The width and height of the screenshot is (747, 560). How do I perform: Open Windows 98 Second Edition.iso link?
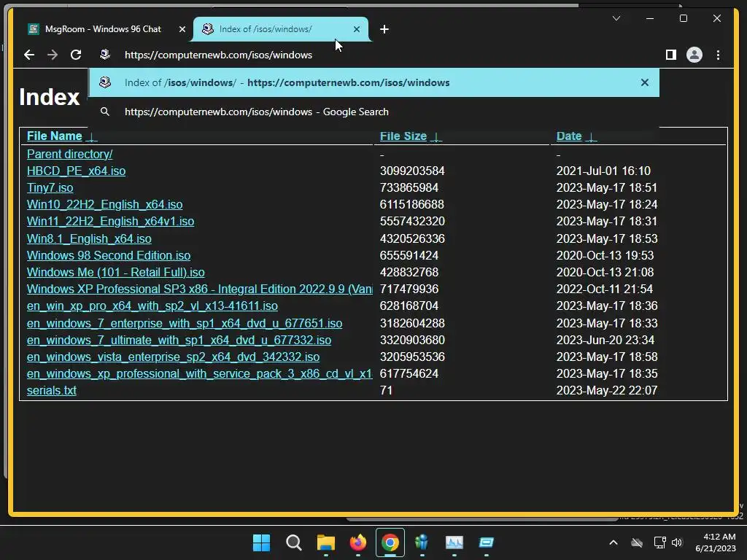[x=109, y=256]
